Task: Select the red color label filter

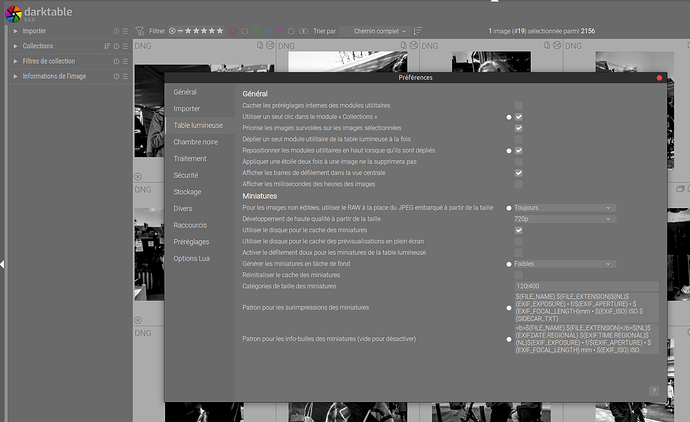Action: tap(233, 31)
